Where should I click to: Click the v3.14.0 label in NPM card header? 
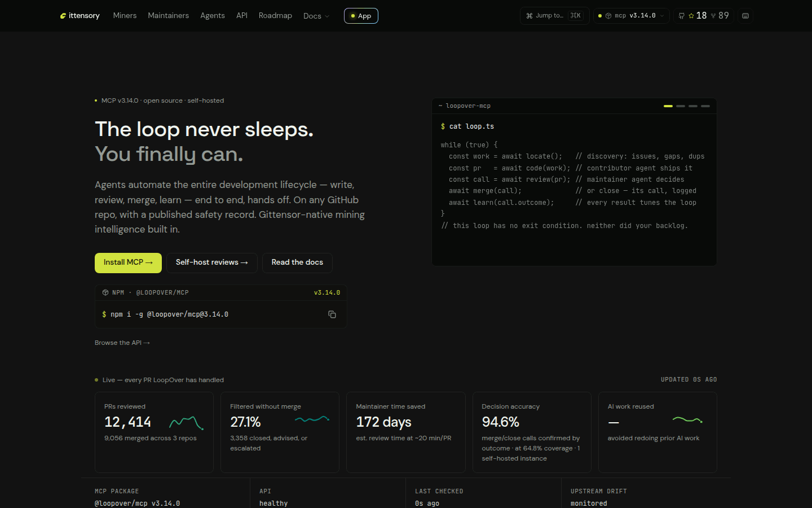click(x=327, y=292)
